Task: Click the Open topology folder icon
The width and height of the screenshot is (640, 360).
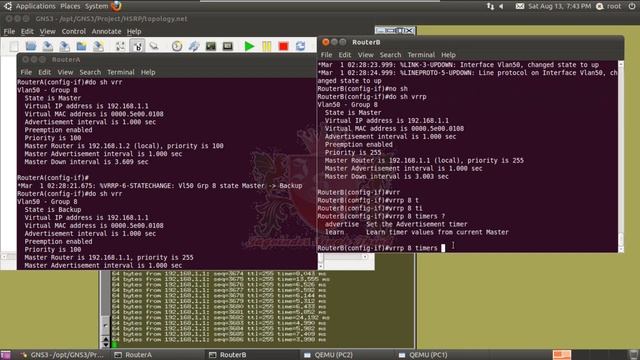Action: pyautogui.click(x=31, y=46)
